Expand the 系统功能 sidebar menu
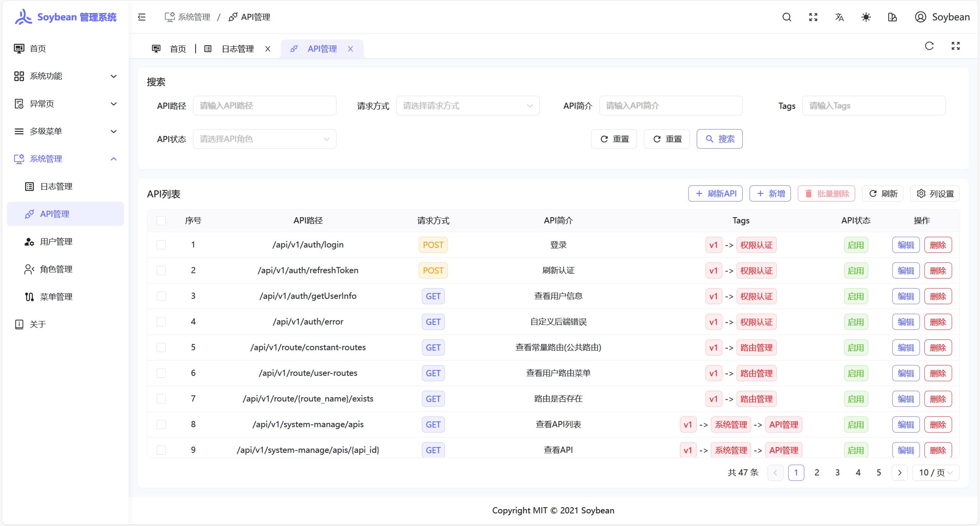 [65, 76]
